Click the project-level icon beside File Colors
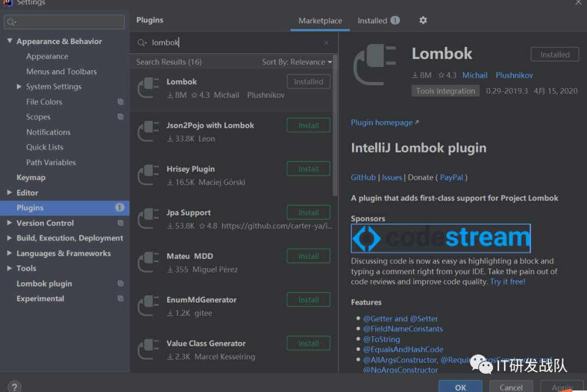 (121, 102)
